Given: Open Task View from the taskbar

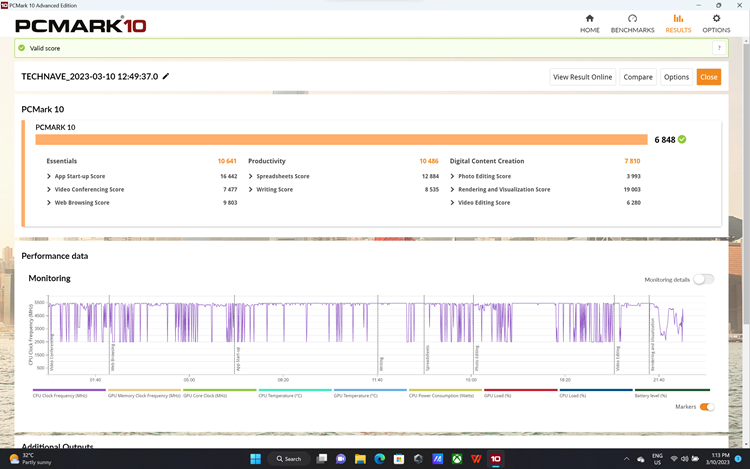Looking at the screenshot, I should coord(322,459).
